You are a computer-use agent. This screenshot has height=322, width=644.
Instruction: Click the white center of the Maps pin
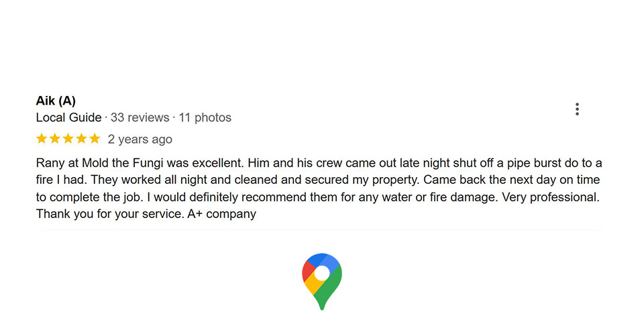tap(322, 273)
